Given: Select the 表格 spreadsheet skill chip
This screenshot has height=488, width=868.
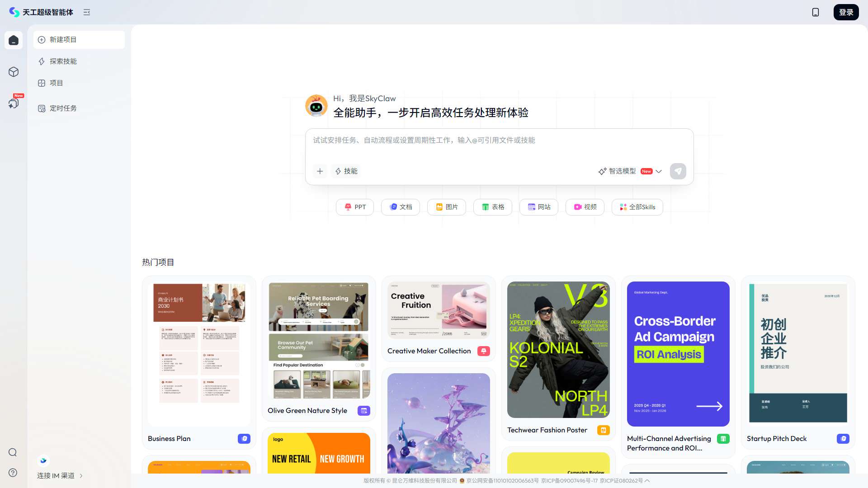Looking at the screenshot, I should pos(493,207).
